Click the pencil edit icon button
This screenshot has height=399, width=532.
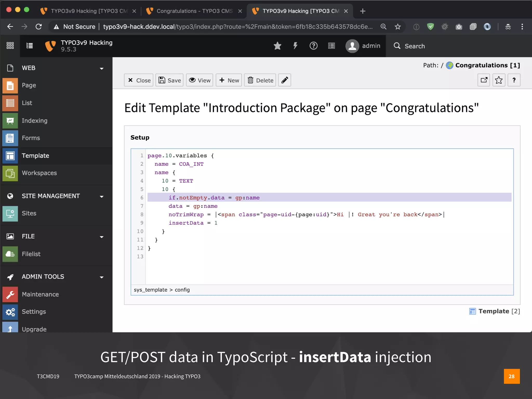[x=284, y=80]
